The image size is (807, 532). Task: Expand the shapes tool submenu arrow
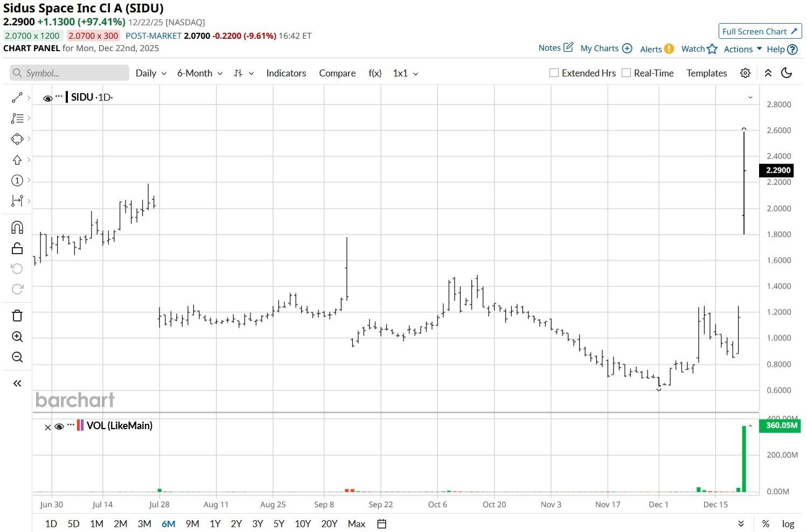coord(29,139)
